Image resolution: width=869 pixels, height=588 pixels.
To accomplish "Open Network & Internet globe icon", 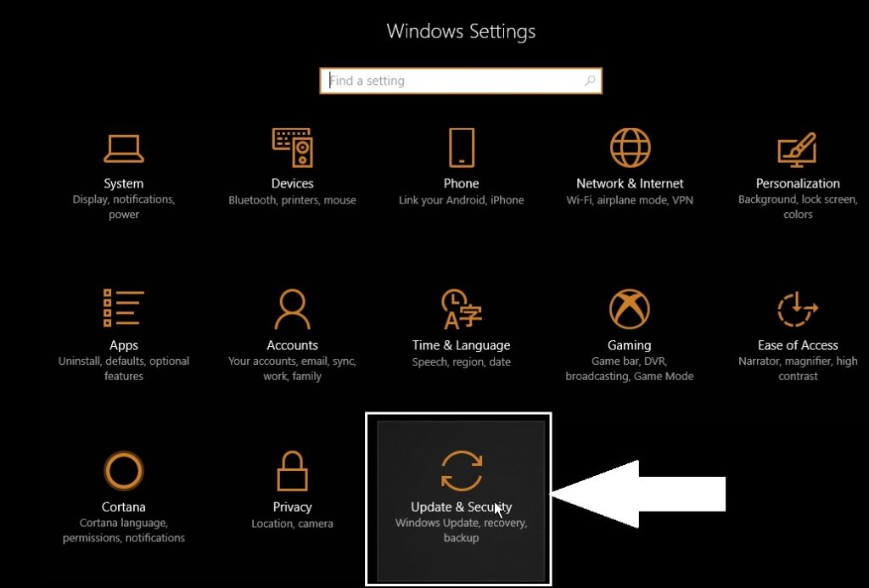I will click(630, 148).
